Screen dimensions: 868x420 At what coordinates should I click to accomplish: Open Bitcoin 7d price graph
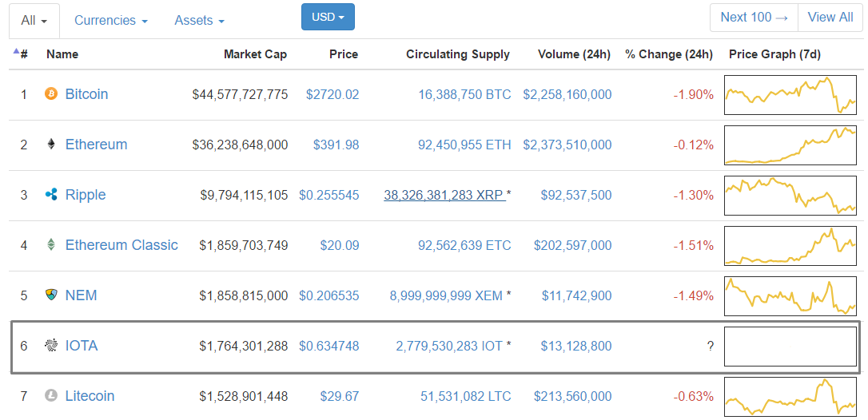tap(790, 95)
